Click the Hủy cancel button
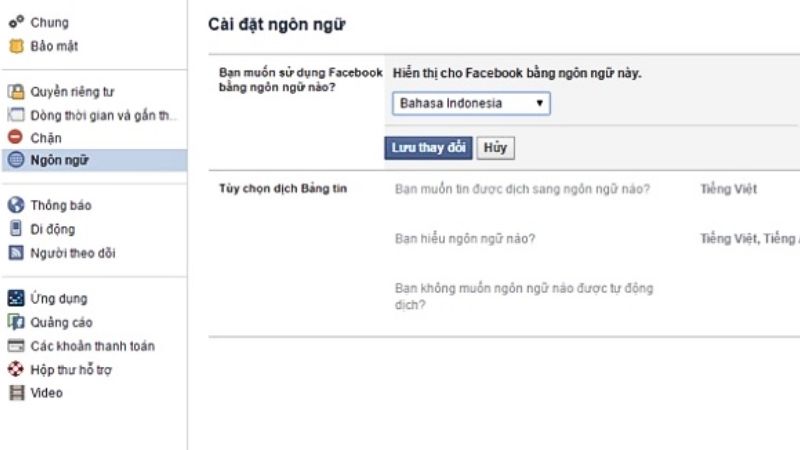800x450 pixels. point(495,148)
